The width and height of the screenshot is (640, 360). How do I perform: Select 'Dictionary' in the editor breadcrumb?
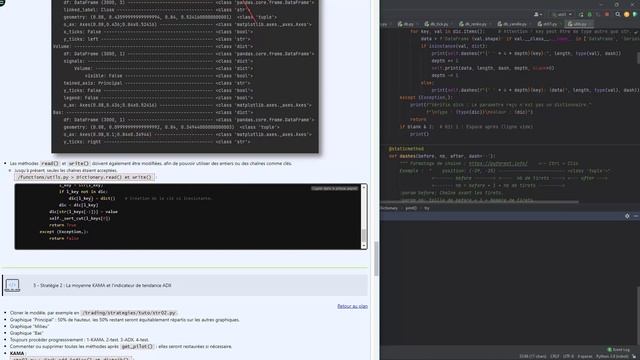pos(389,208)
